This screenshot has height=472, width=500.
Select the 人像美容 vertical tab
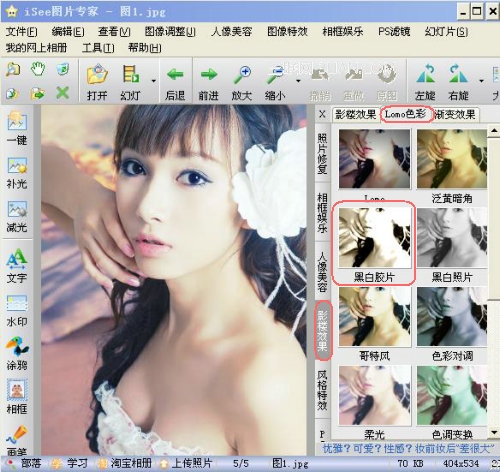(322, 272)
